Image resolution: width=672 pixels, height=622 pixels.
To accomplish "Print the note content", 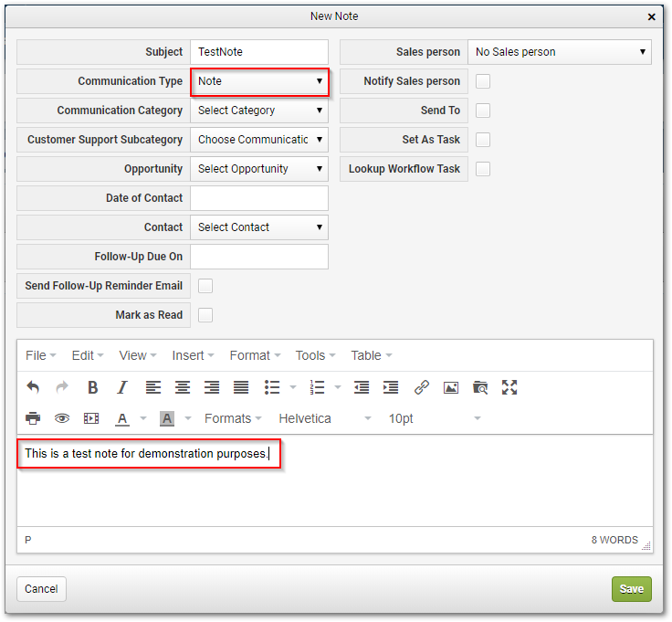I will (x=33, y=418).
